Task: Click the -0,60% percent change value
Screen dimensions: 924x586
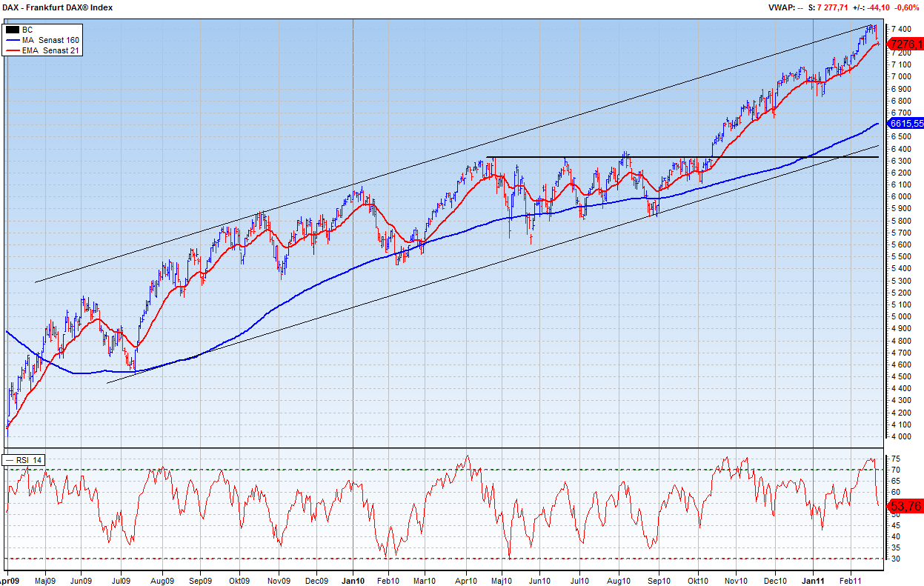Action: point(908,7)
